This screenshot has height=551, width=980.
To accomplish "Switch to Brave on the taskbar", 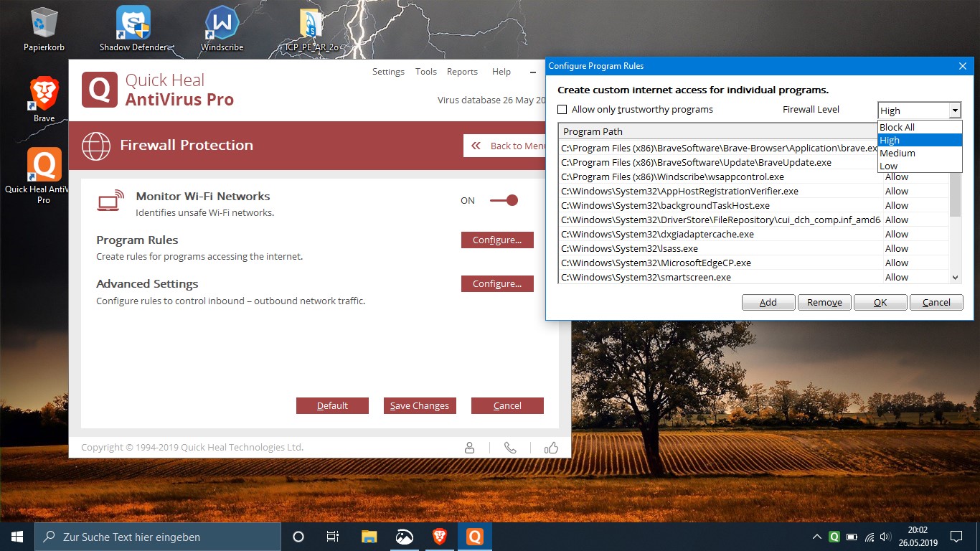I will click(x=439, y=537).
